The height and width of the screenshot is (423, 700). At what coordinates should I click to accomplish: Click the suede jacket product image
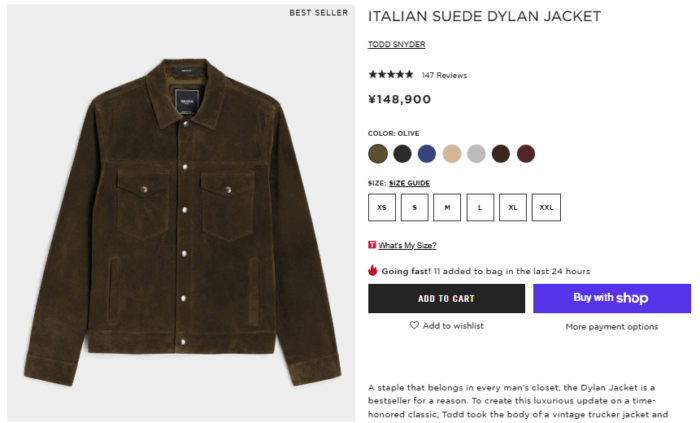tap(182, 210)
